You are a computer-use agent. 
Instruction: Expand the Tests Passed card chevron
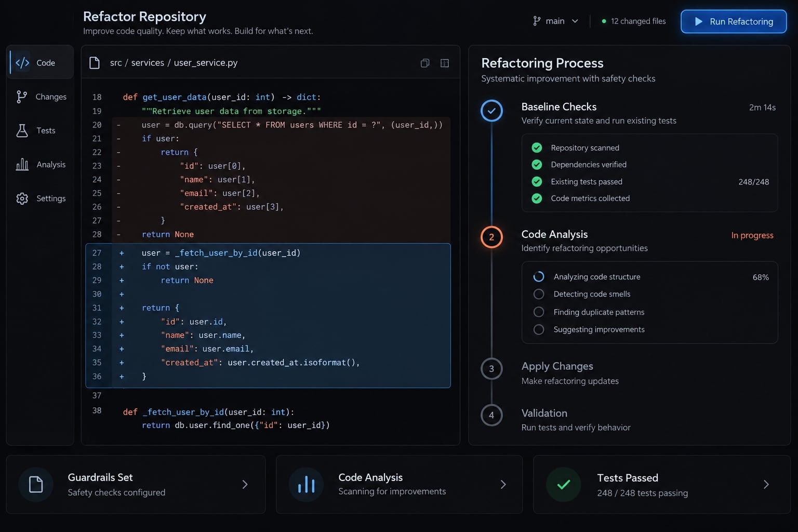[x=766, y=484]
